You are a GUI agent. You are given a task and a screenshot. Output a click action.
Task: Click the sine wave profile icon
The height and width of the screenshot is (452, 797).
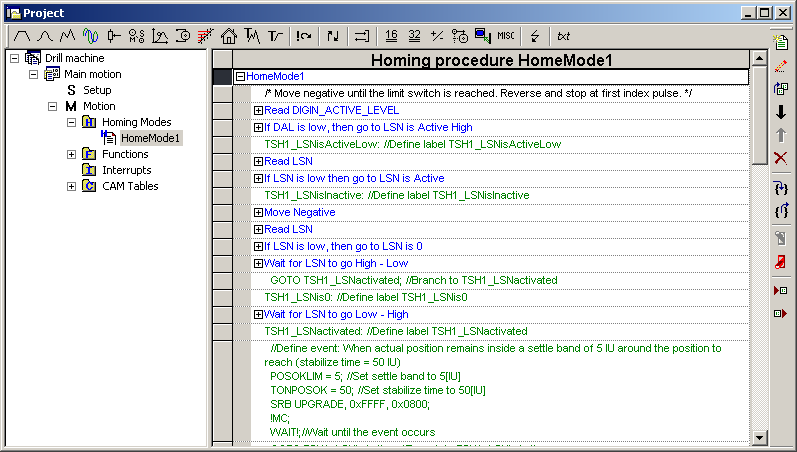click(91, 36)
